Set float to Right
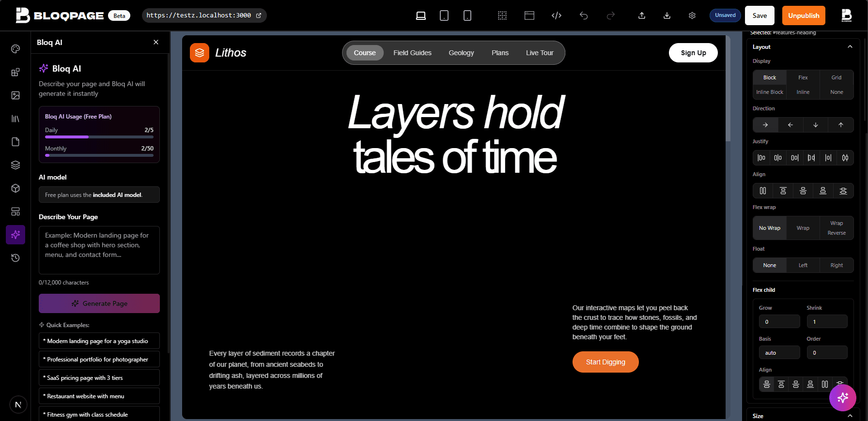 (x=837, y=265)
